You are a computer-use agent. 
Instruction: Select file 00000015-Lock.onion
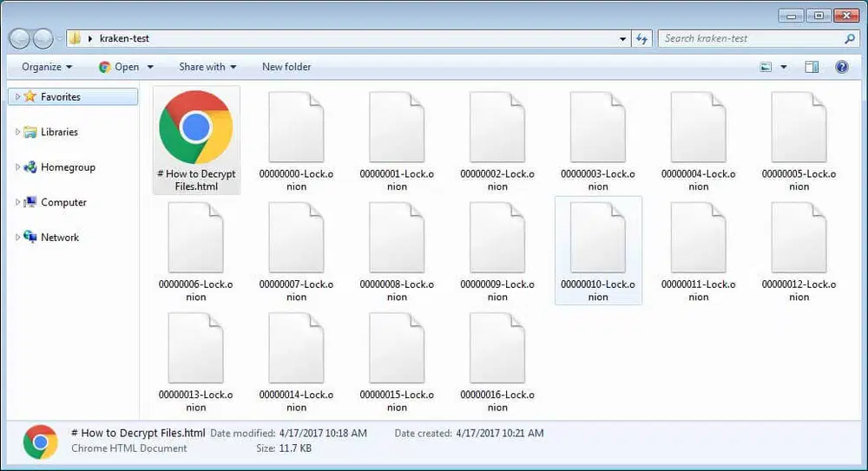397,362
